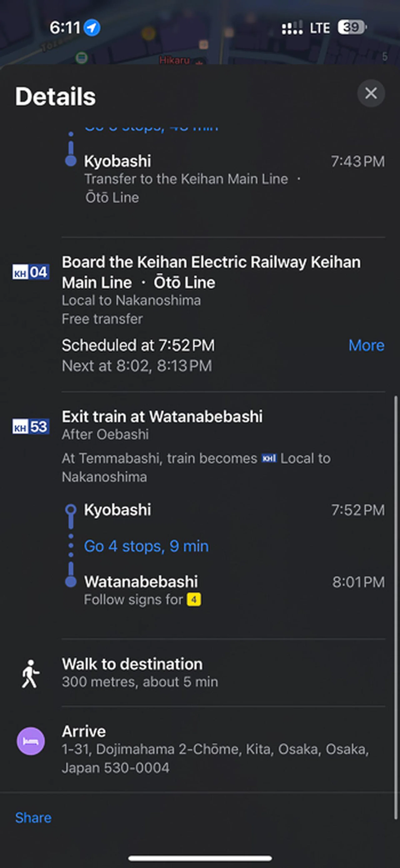Viewport: 400px width, 868px height.
Task: Tap the blue location arrow in status bar
Action: coord(92,28)
